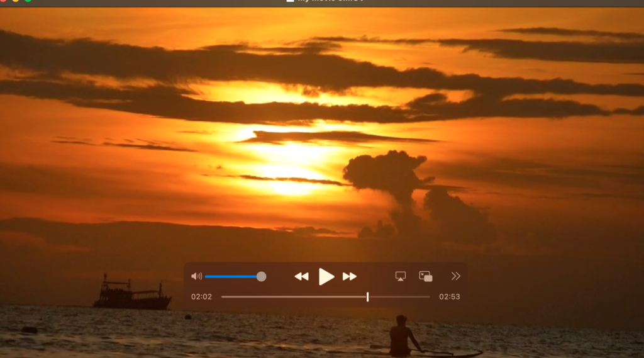Click the white playhead on the timeline
The width and height of the screenshot is (644, 358).
click(x=367, y=296)
